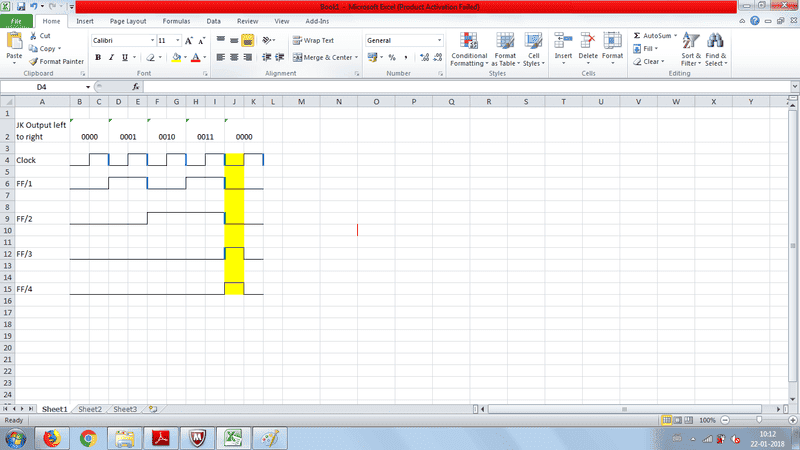Toggle Bold formatting
This screenshot has width=800, height=450.
pyautogui.click(x=98, y=57)
